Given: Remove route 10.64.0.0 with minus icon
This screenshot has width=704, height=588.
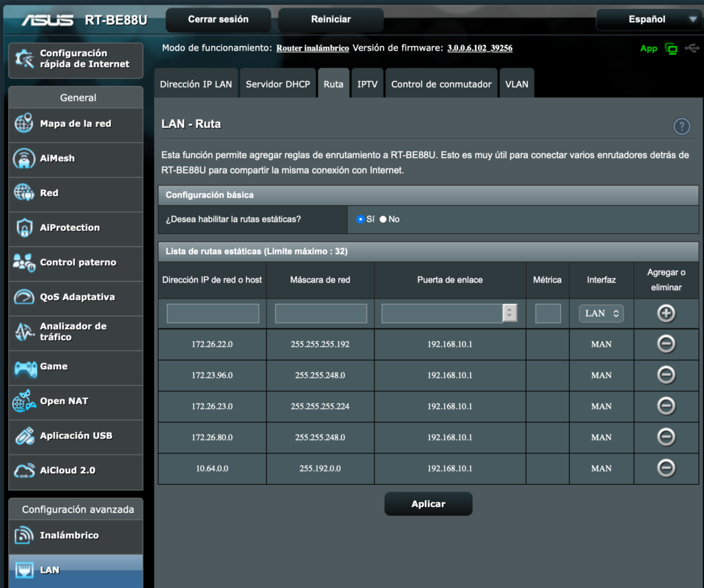Looking at the screenshot, I should (x=666, y=468).
